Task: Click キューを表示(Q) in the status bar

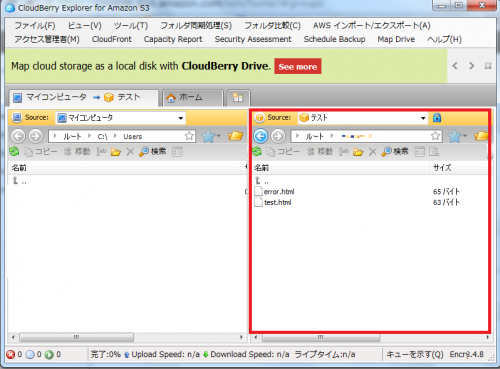Action: pyautogui.click(x=415, y=354)
